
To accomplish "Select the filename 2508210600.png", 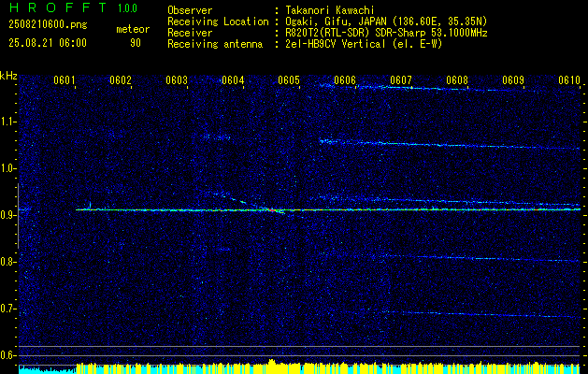I will pos(48,25).
